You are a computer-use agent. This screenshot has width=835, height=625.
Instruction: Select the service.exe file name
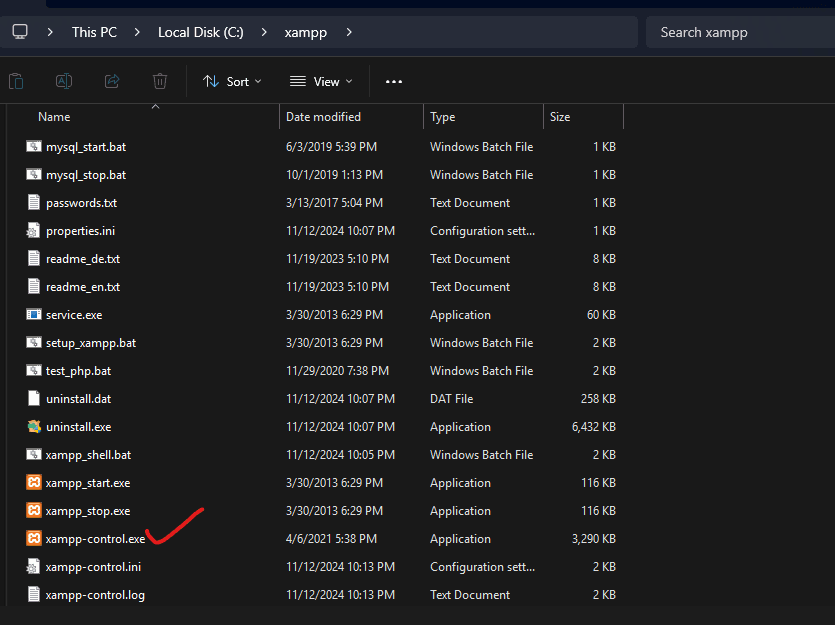click(x=74, y=315)
